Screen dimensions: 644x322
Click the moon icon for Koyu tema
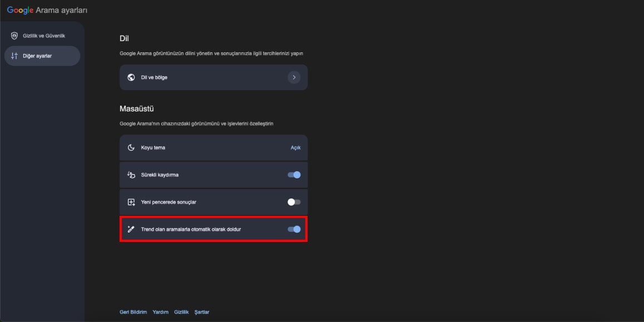pos(131,147)
